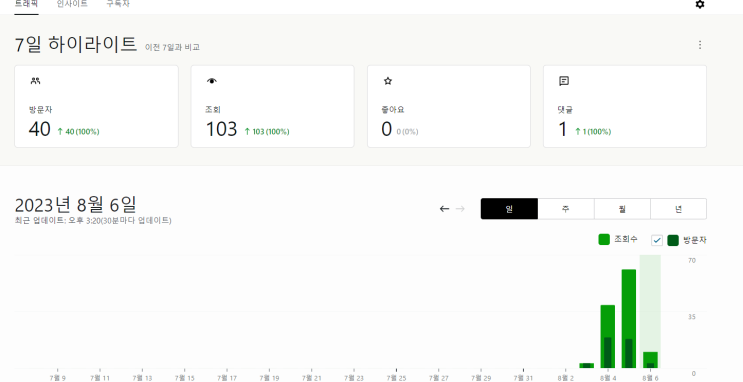The image size is (743, 382).
Task: Click the 2023년 8월 6일 date heading
Action: tap(76, 205)
